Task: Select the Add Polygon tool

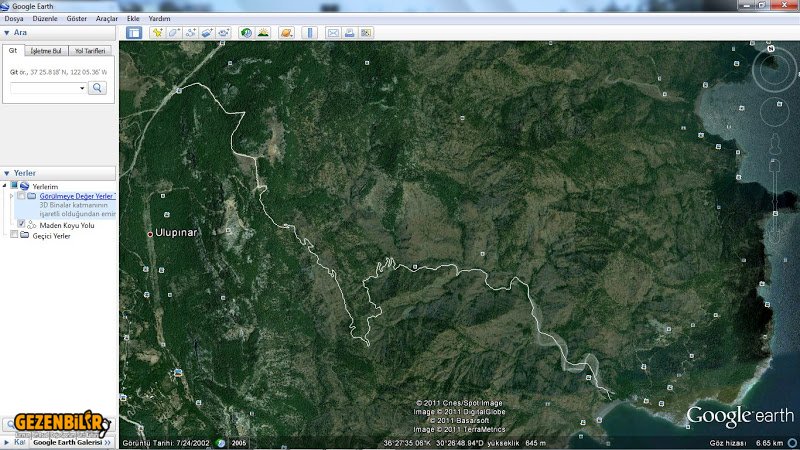Action: pos(173,33)
